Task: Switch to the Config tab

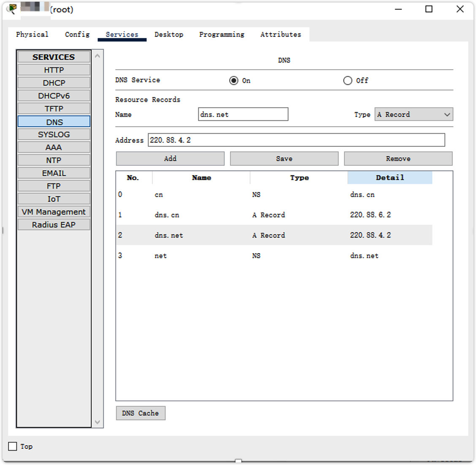Action: coord(77,35)
